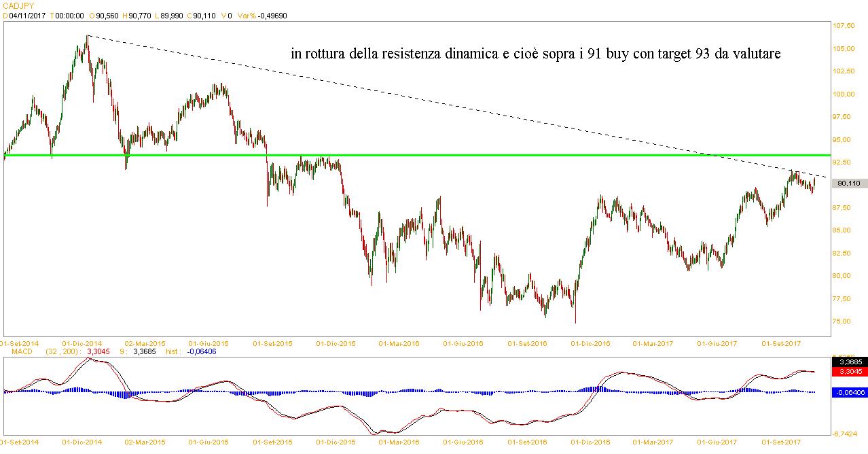Click the December 2014 peak candle
Image resolution: width=868 pixels, height=454 pixels.
tap(87, 42)
